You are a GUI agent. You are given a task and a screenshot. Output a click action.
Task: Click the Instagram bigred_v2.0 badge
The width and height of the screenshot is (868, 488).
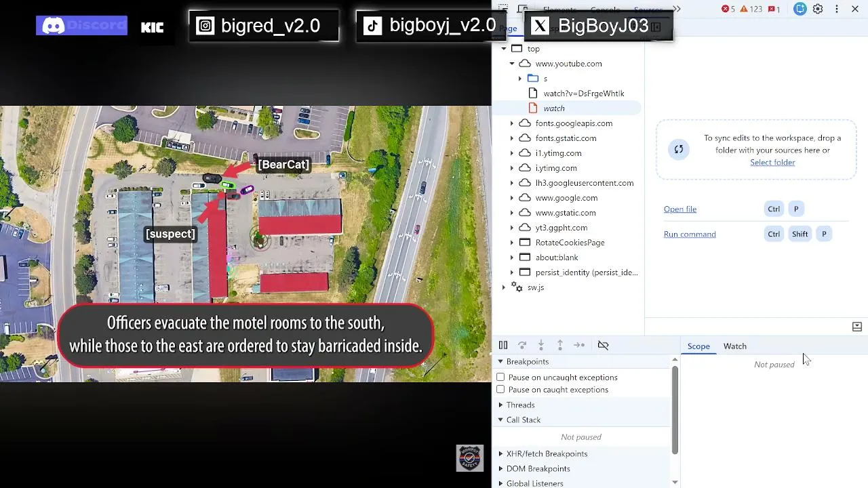(264, 26)
